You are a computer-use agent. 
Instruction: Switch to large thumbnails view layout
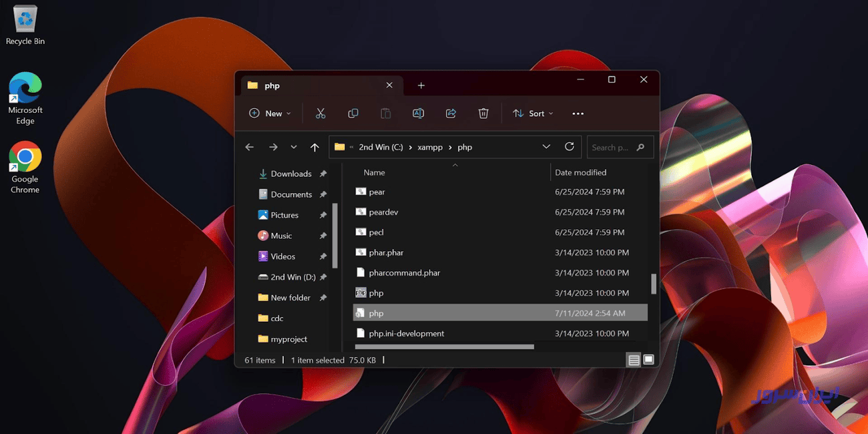click(x=648, y=360)
